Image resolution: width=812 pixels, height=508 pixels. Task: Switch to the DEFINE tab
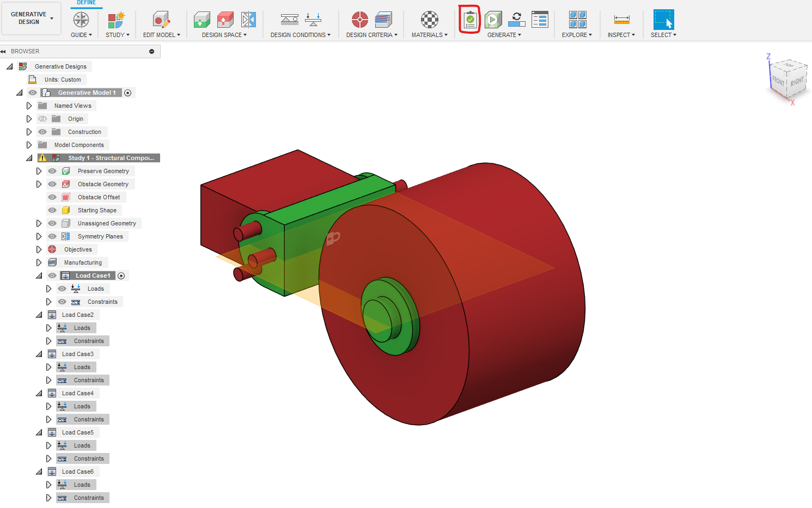[x=87, y=3]
